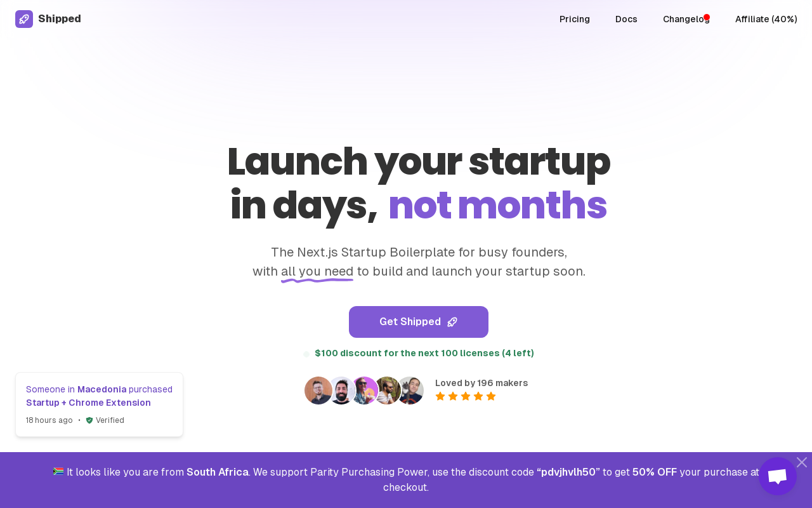Click the first maker avatar

pyautogui.click(x=318, y=391)
